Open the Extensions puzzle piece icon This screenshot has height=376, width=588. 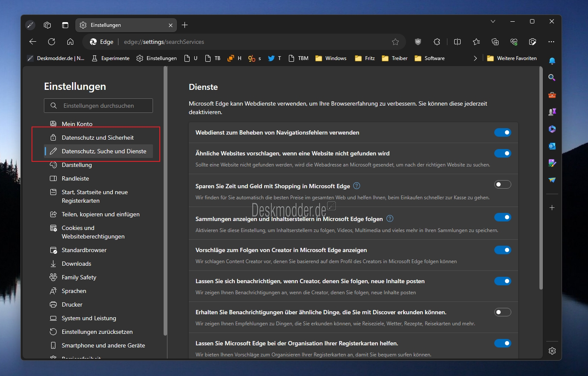pyautogui.click(x=437, y=42)
